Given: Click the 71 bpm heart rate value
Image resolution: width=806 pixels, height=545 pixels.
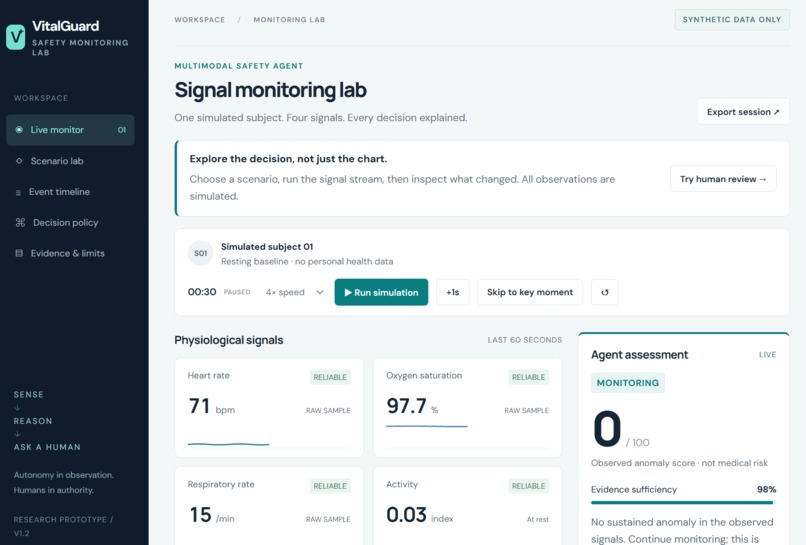Looking at the screenshot, I should point(212,407).
